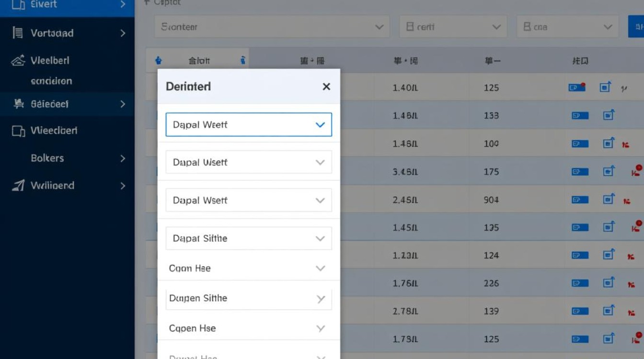The image size is (644, 359).
Task: Click the blue button next to filters
Action: click(636, 27)
